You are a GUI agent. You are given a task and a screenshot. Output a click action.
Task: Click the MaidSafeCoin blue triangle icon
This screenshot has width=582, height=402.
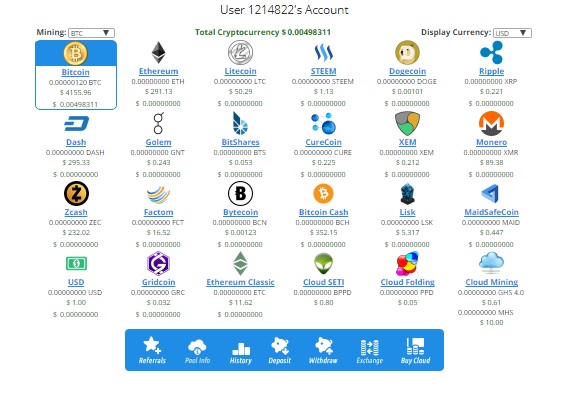(x=490, y=193)
